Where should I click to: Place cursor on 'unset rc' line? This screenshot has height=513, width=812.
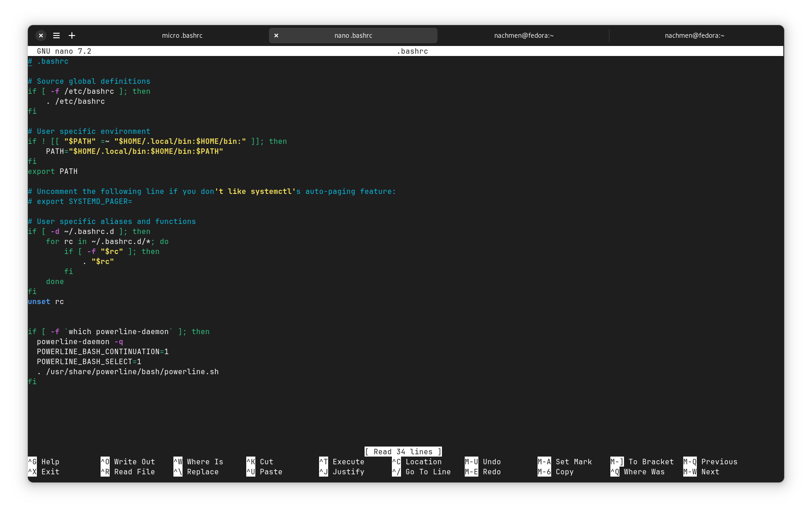[46, 302]
